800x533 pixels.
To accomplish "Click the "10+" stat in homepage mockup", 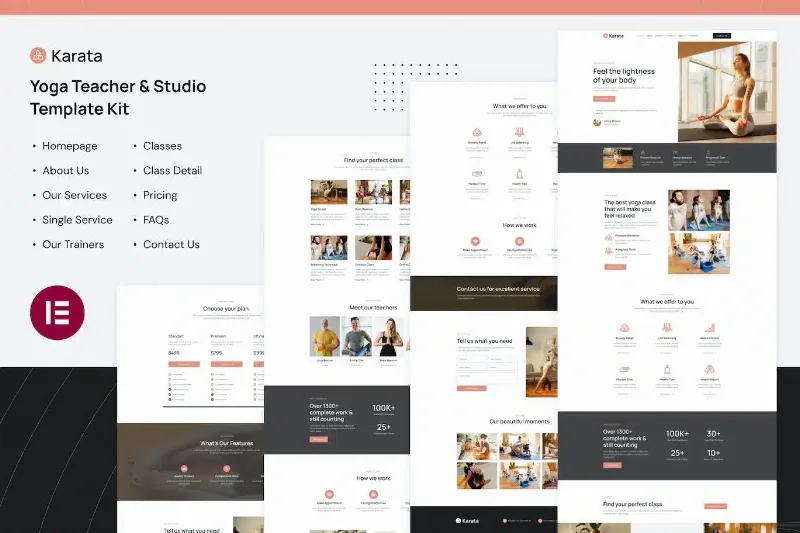I will coord(713,453).
